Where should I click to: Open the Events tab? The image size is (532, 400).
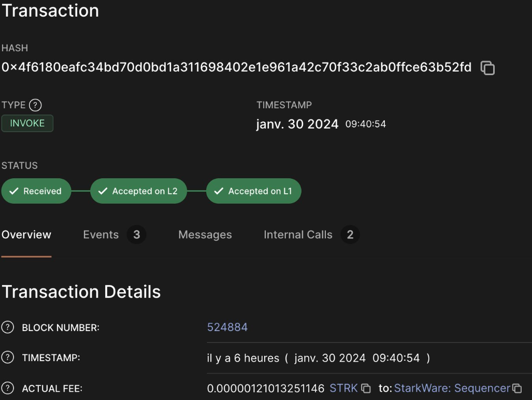click(101, 235)
